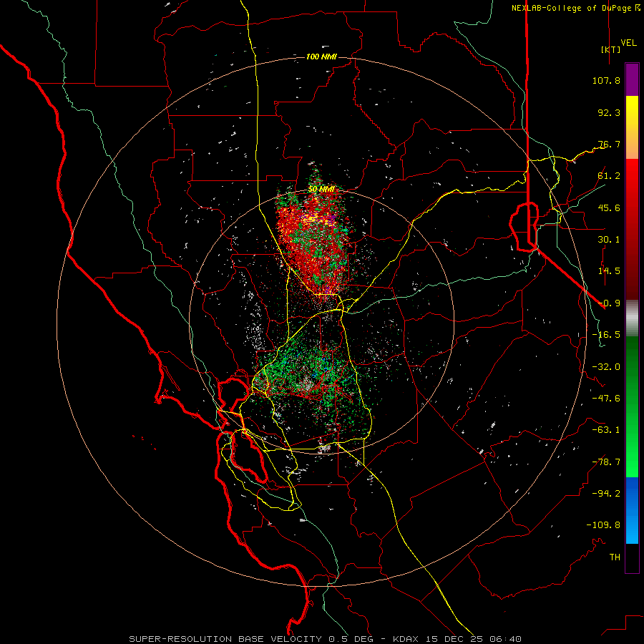The height and width of the screenshot is (644, 644).
Task: Click the green segment of velocity color bar
Action: click(x=632, y=406)
